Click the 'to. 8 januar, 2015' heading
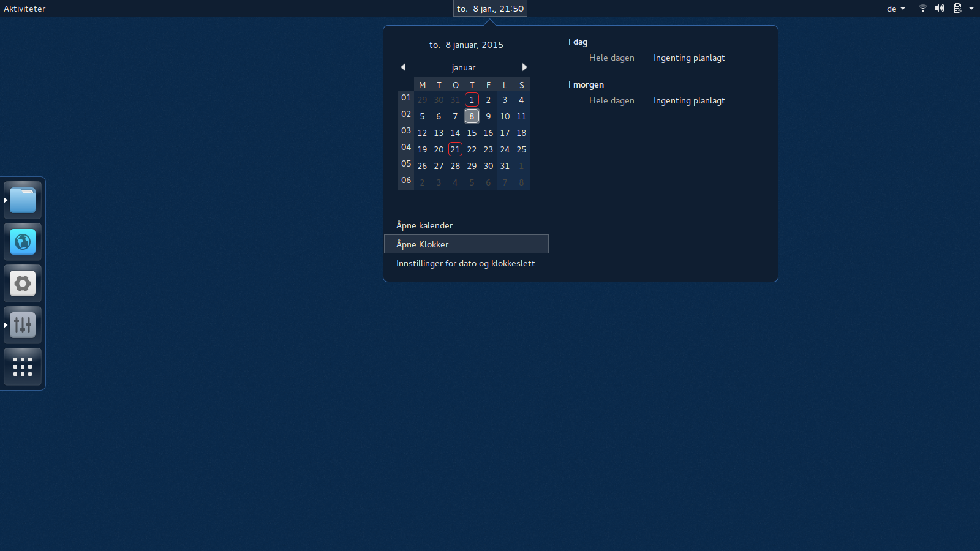This screenshot has height=551, width=980. tap(466, 45)
